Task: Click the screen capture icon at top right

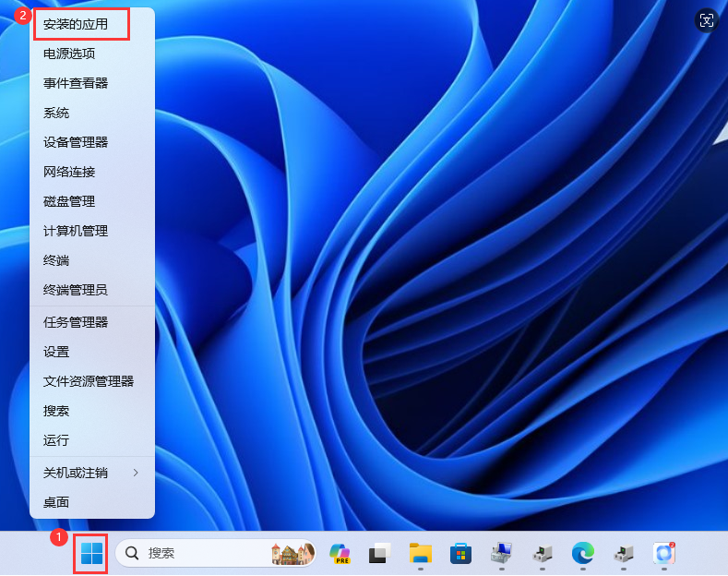Action: (x=706, y=20)
